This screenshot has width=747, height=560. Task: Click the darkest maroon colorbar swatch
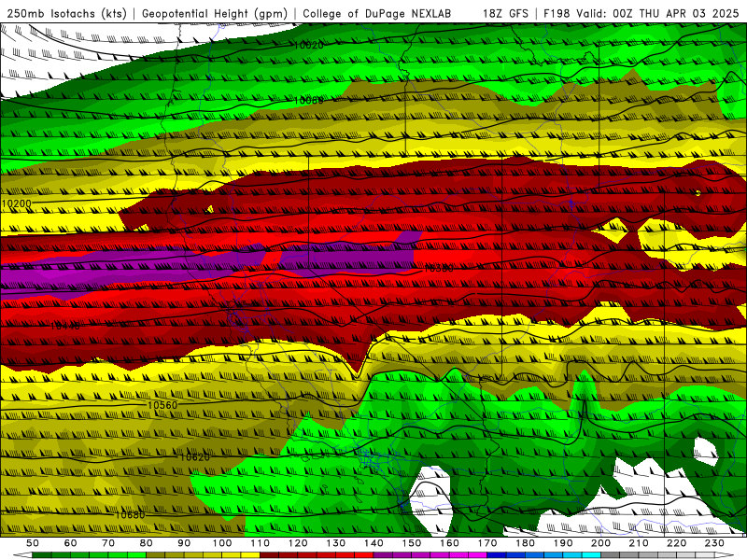click(269, 555)
